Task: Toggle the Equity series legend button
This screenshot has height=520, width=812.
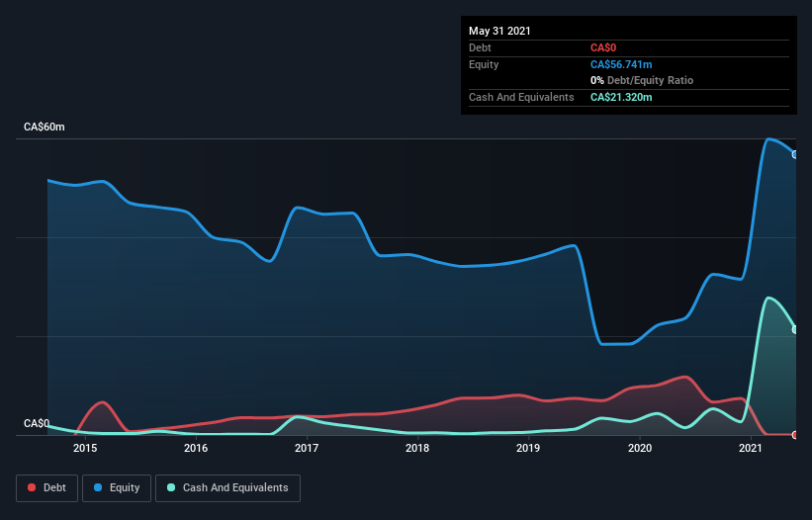Action: pyautogui.click(x=117, y=488)
